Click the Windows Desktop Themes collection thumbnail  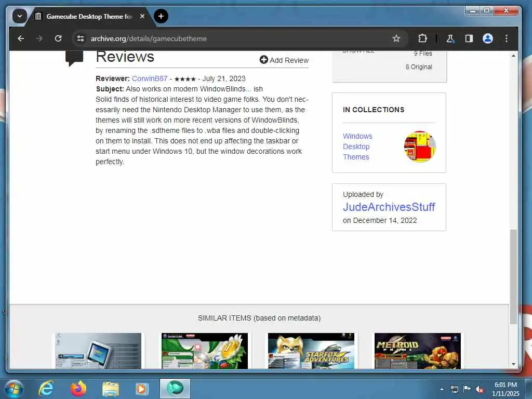[420, 147]
